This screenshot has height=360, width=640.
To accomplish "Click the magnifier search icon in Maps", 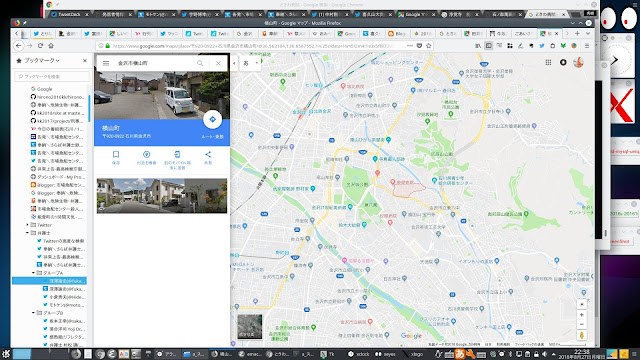I will tap(200, 63).
